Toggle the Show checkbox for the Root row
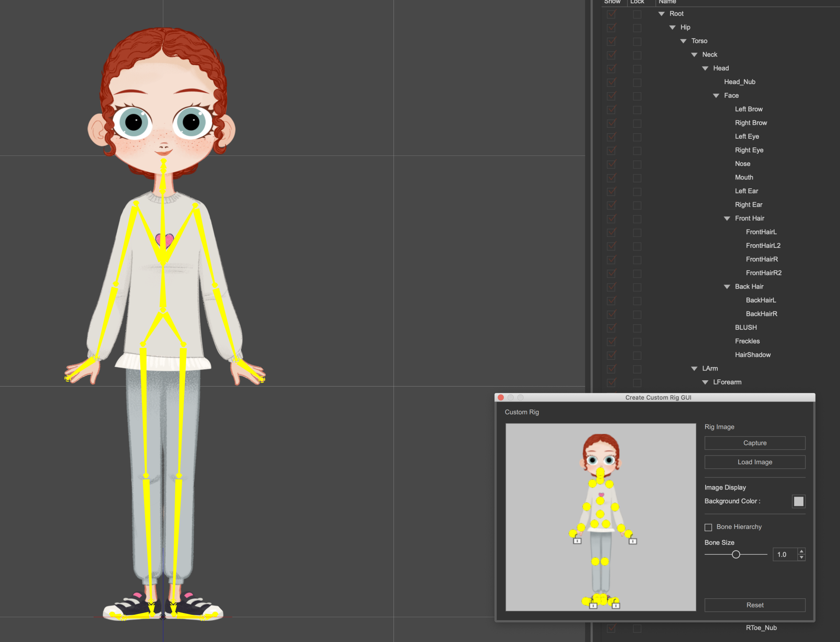 611,14
